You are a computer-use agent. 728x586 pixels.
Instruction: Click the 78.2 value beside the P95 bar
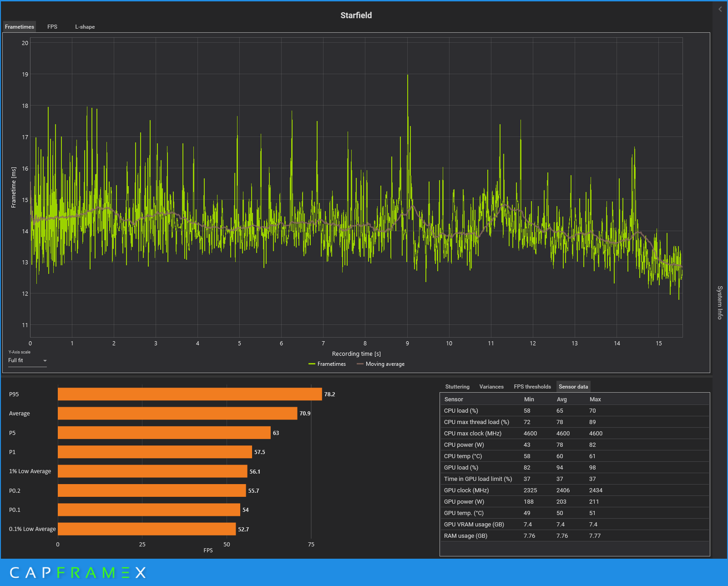(x=329, y=394)
